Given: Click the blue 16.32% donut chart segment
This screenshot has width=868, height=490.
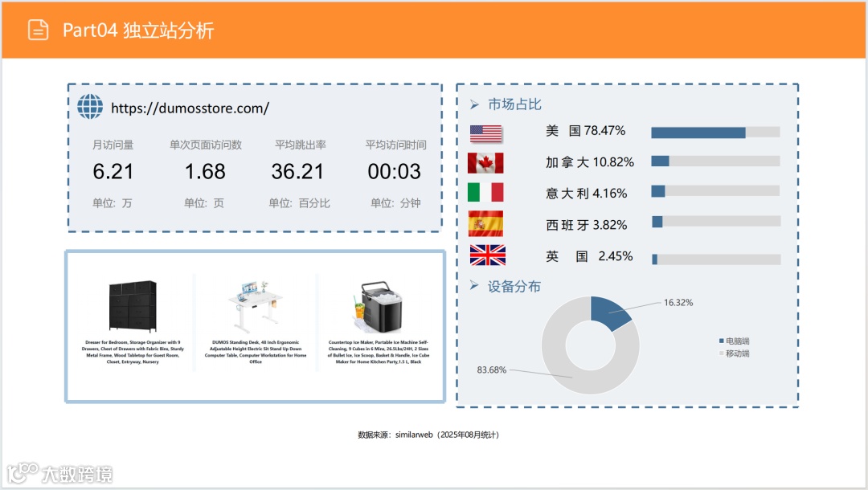Looking at the screenshot, I should coord(609,312).
